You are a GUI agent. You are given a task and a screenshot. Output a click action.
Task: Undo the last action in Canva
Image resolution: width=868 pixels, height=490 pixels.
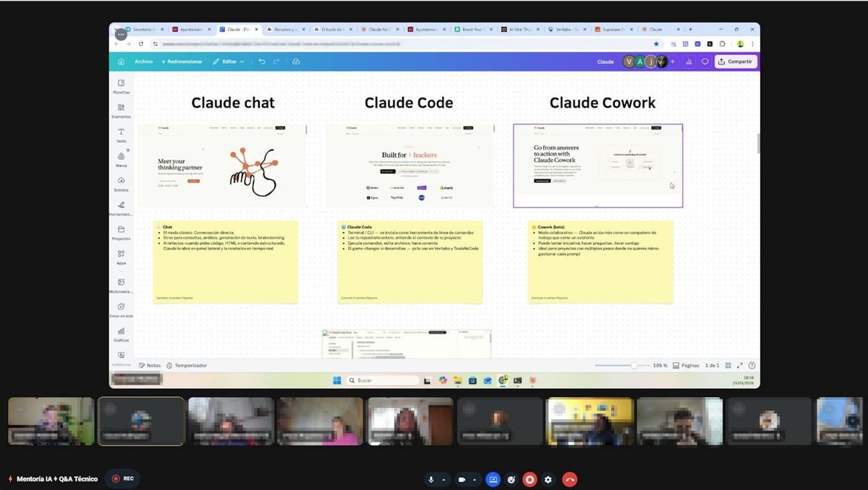pyautogui.click(x=262, y=61)
